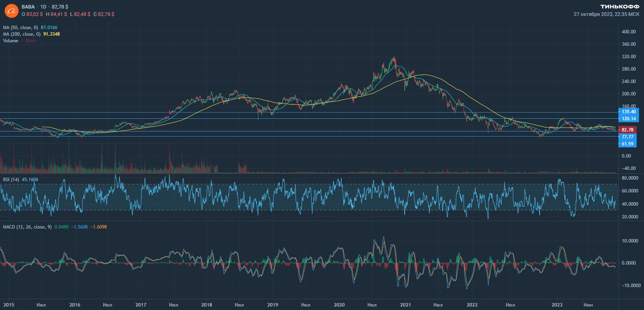Click the RSI value 45.1606

point(30,180)
